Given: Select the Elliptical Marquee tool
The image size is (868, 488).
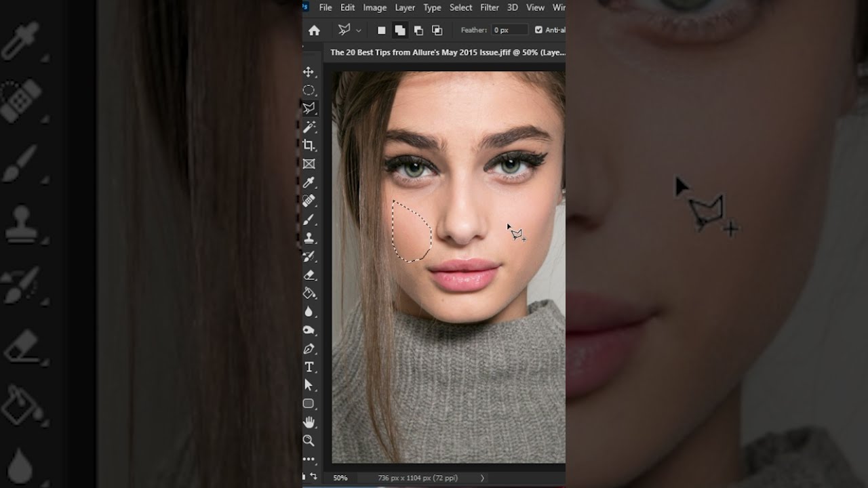Looking at the screenshot, I should [x=309, y=90].
